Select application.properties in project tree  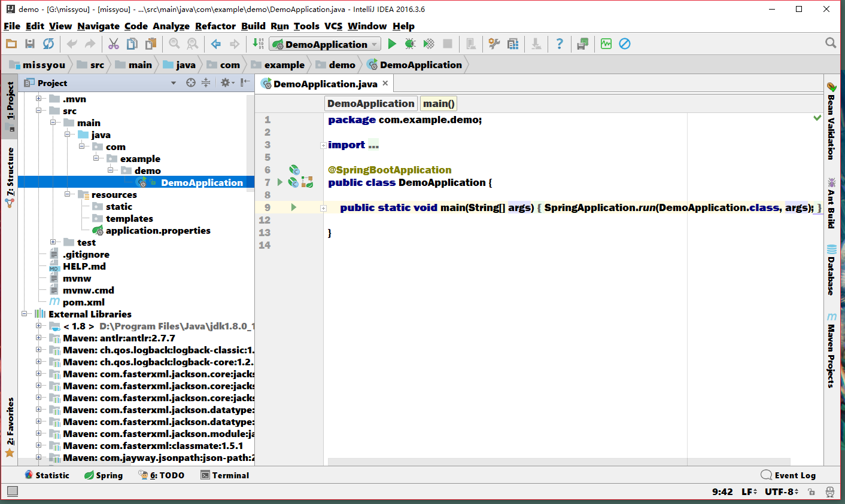click(158, 230)
